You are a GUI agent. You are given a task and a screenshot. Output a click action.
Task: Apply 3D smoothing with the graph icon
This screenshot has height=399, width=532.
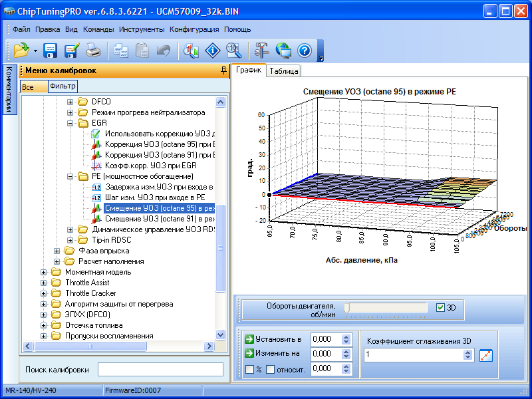pyautogui.click(x=486, y=354)
